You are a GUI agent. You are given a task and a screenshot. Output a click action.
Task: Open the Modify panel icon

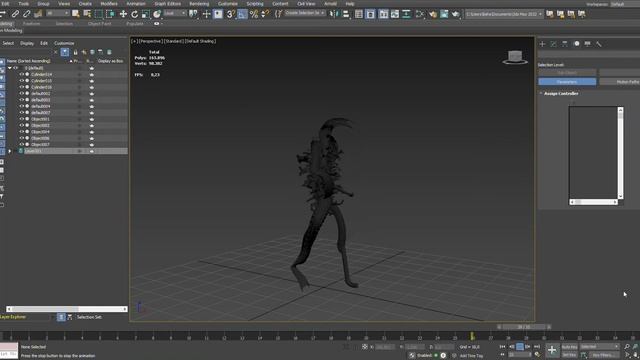coord(553,44)
